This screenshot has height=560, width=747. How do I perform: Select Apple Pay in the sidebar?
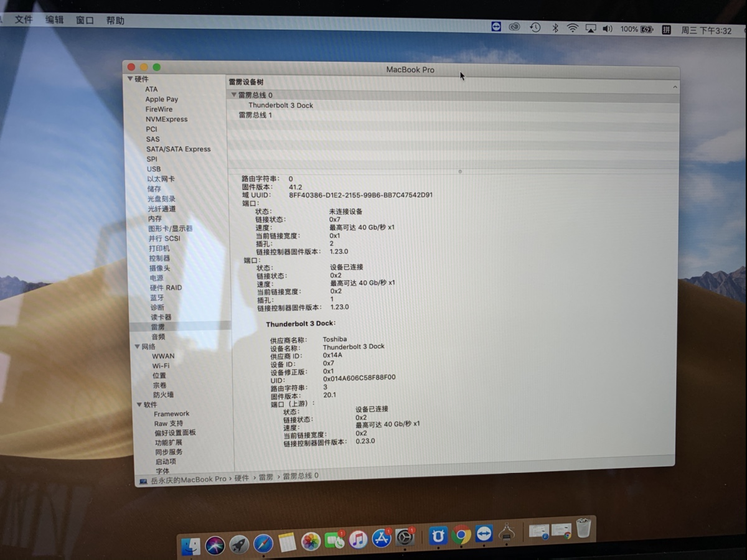162,99
